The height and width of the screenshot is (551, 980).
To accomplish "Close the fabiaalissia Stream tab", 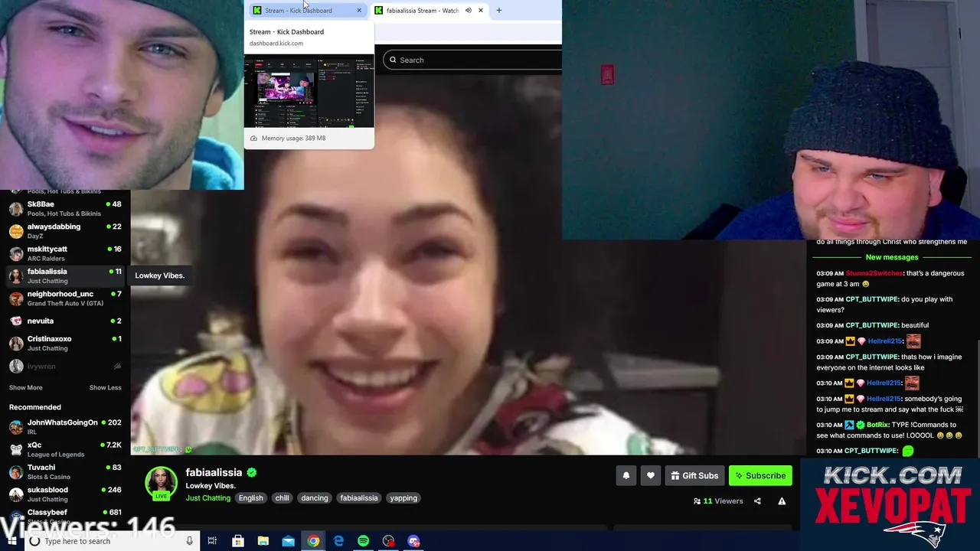I will pos(480,11).
